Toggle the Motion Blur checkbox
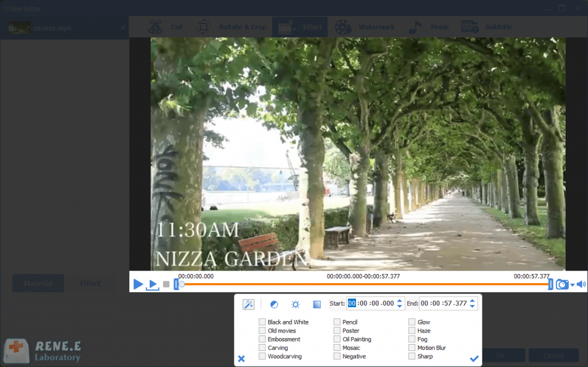588x367 pixels. [x=412, y=348]
